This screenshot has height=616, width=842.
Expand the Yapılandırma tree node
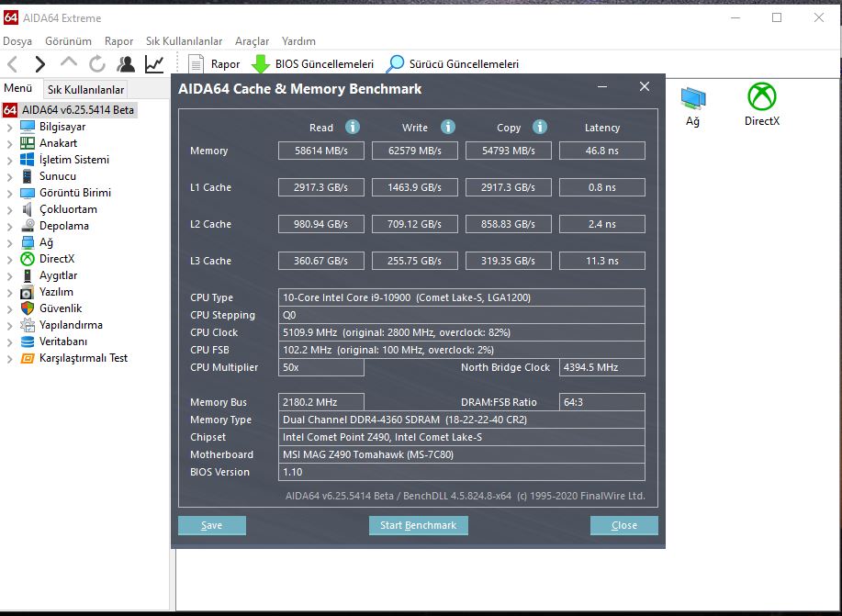10,326
